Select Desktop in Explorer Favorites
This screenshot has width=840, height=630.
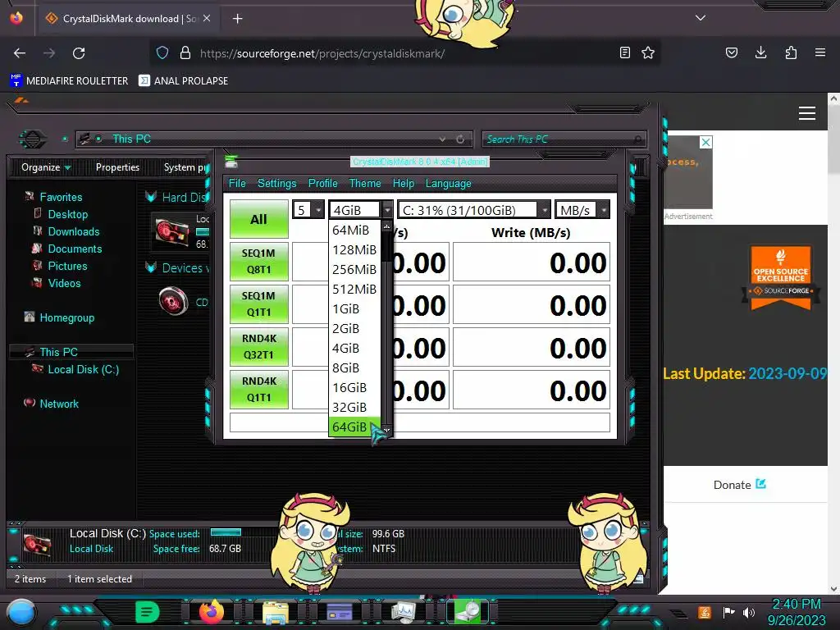pyautogui.click(x=67, y=214)
